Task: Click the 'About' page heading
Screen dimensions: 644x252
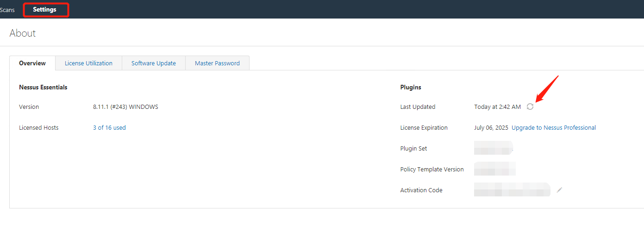Action: pyautogui.click(x=23, y=33)
